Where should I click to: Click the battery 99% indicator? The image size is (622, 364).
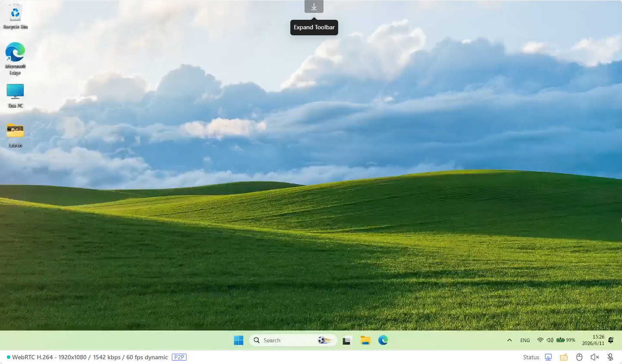pyautogui.click(x=566, y=340)
